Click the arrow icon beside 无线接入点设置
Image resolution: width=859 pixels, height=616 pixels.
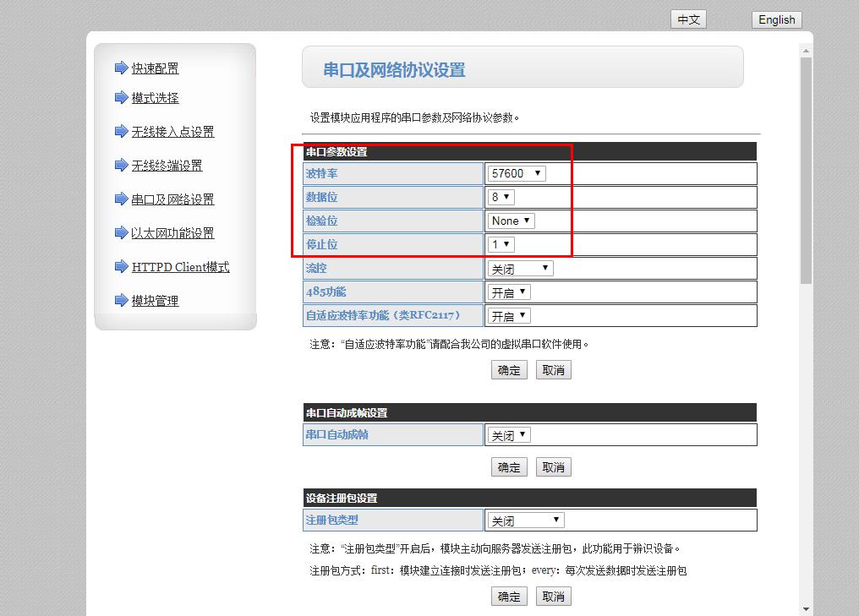[x=121, y=132]
